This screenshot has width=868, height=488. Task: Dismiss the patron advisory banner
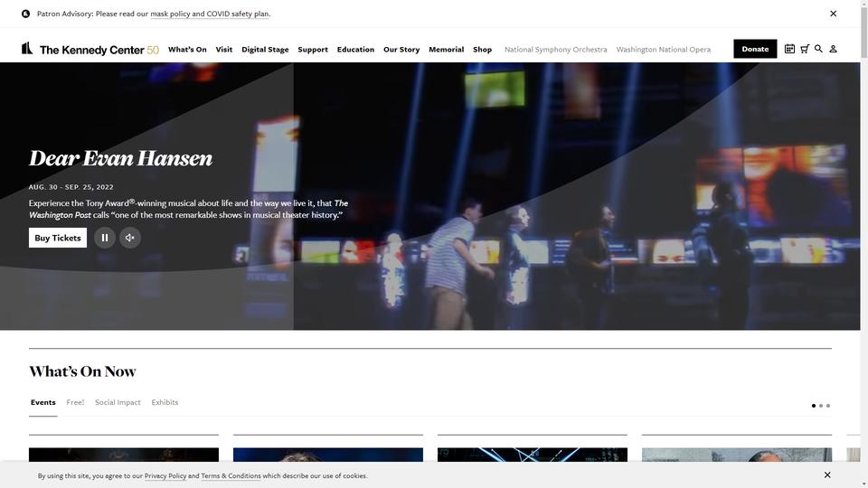[x=833, y=14]
